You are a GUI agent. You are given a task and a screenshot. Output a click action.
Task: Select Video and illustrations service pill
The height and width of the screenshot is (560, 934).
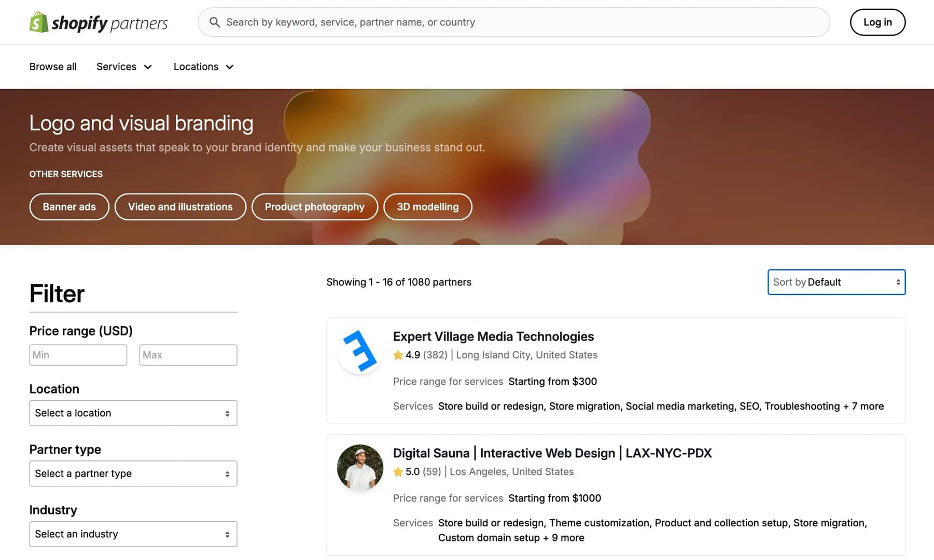pyautogui.click(x=180, y=207)
